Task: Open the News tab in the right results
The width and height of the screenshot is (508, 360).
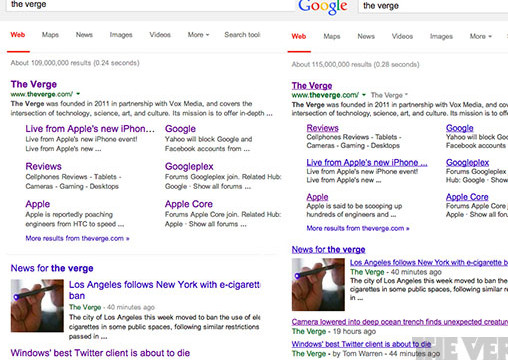Action: click(366, 36)
